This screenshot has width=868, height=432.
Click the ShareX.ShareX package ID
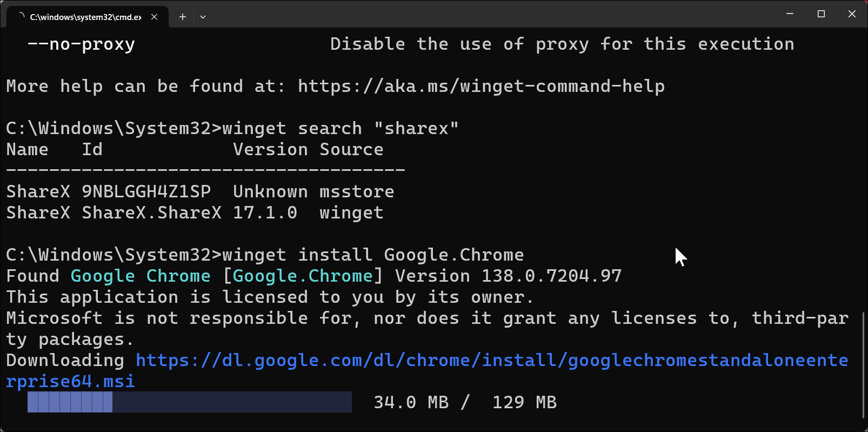151,213
